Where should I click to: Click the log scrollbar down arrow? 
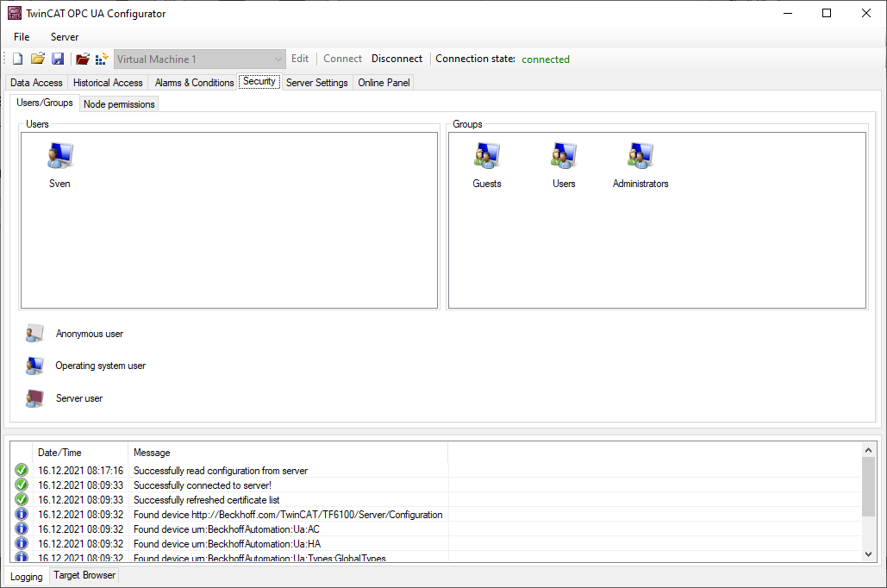point(868,554)
